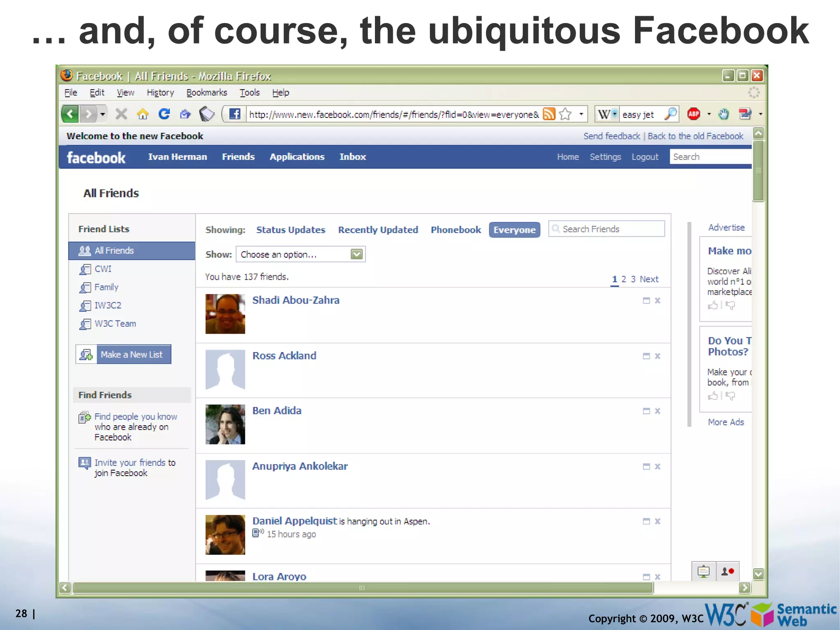Open Ben Adida's profile name link

pyautogui.click(x=277, y=410)
